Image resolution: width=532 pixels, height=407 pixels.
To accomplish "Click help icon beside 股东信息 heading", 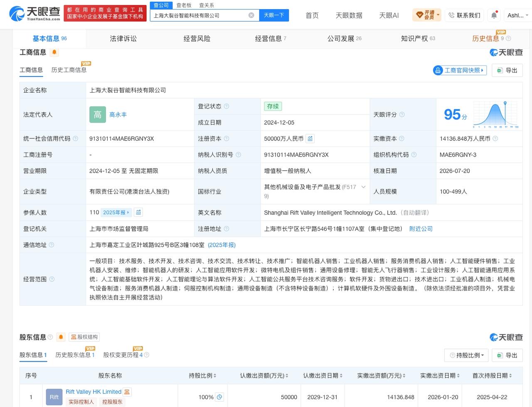I will [x=50, y=337].
